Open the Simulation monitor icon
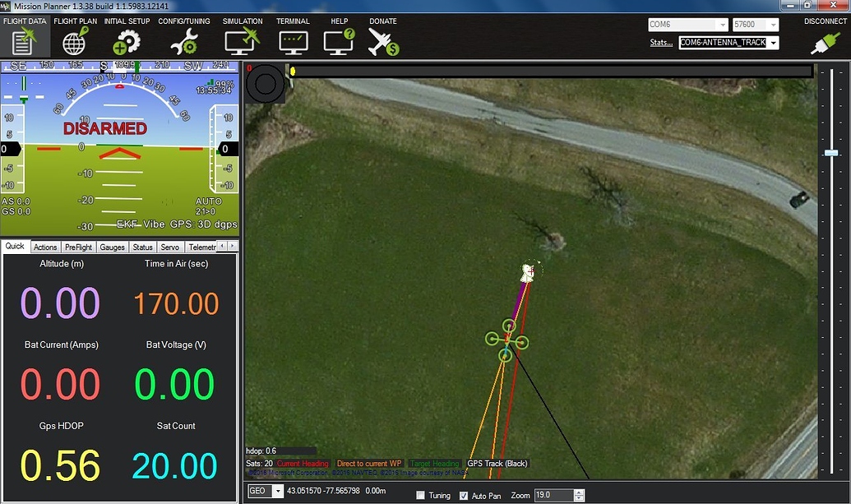Screen dimensions: 851x504 coord(243,39)
